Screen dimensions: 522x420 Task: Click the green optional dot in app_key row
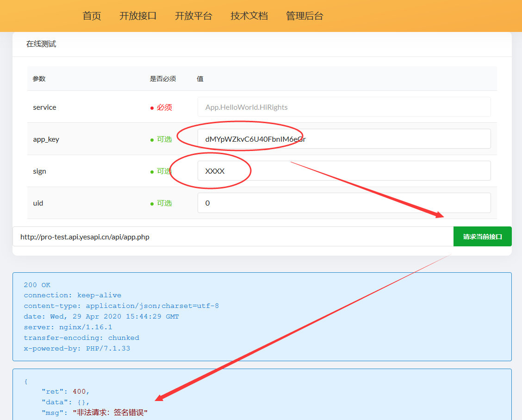pyautogui.click(x=152, y=140)
